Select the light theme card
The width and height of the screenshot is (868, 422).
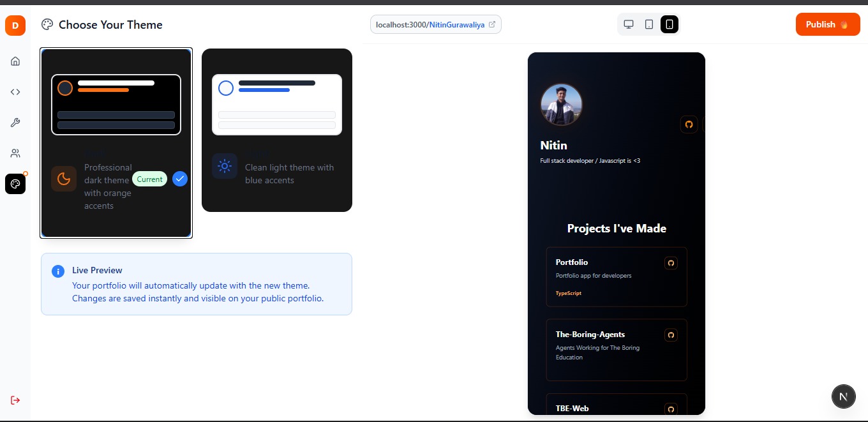[x=276, y=130]
